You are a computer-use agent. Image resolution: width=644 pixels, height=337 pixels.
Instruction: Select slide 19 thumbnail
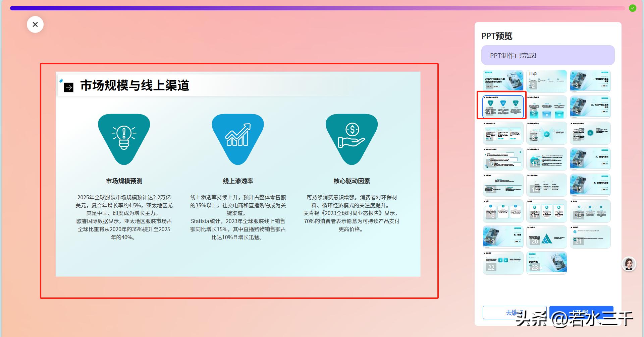503,237
